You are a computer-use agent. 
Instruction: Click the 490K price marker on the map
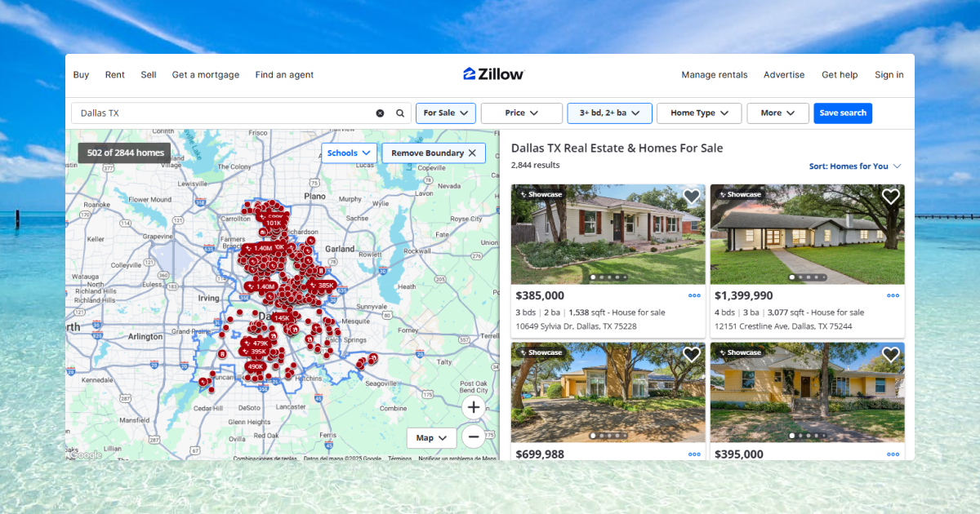click(255, 367)
